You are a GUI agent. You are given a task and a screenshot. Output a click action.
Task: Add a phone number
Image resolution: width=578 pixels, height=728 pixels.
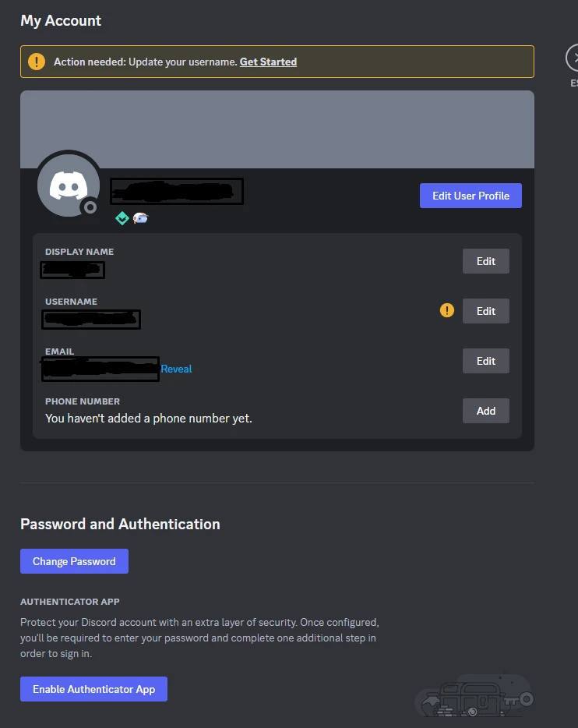click(485, 411)
